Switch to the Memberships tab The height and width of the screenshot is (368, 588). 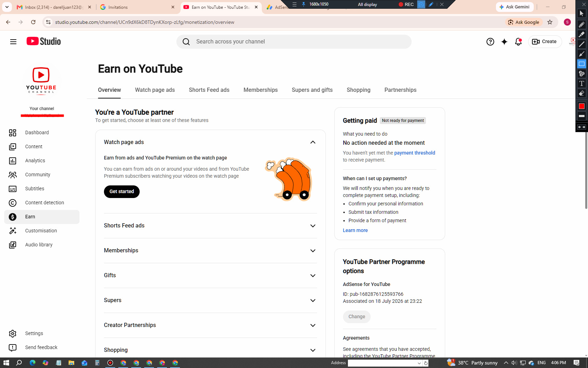click(261, 90)
